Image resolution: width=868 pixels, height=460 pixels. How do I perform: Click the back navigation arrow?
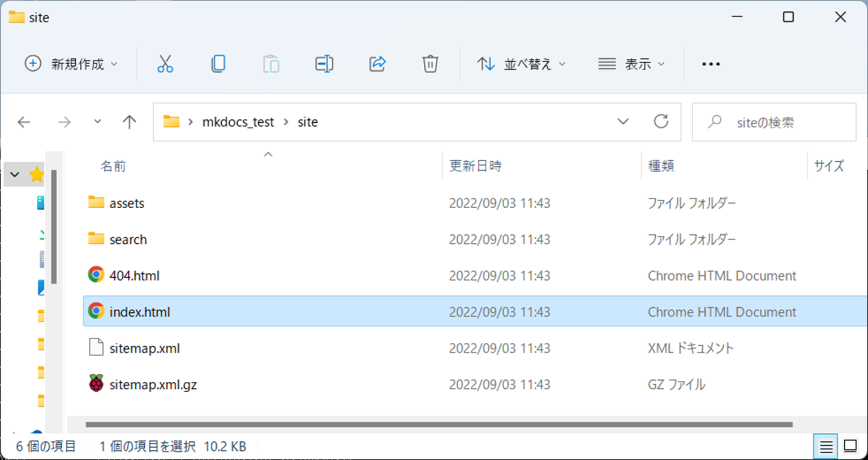(23, 121)
